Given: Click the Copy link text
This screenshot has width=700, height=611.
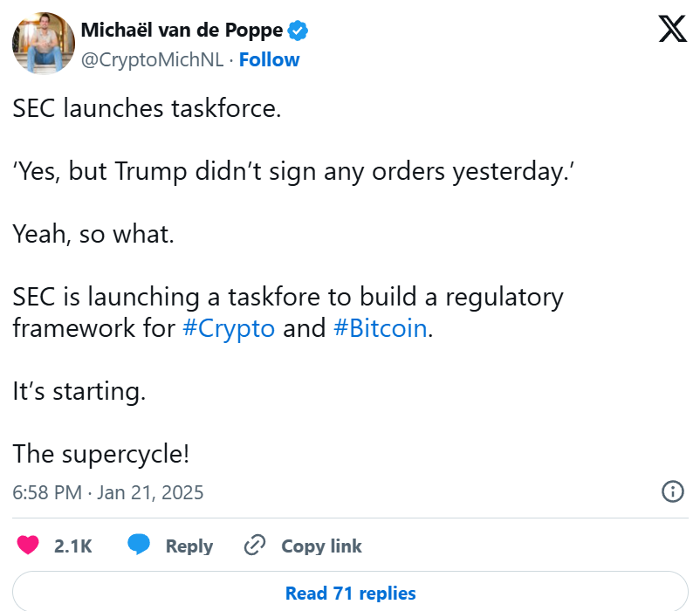Looking at the screenshot, I should tap(321, 546).
